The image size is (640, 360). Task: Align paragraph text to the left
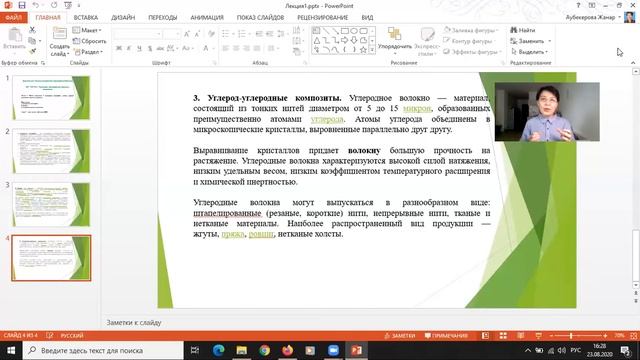click(225, 49)
